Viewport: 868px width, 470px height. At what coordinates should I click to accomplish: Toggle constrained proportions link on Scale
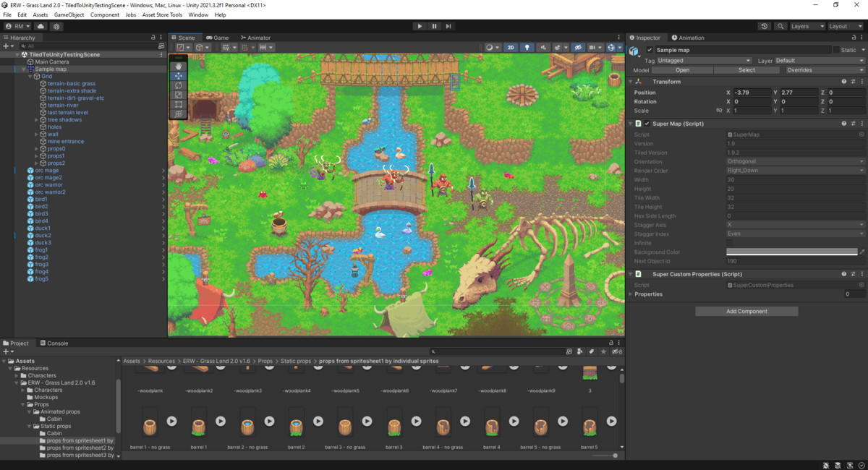719,111
